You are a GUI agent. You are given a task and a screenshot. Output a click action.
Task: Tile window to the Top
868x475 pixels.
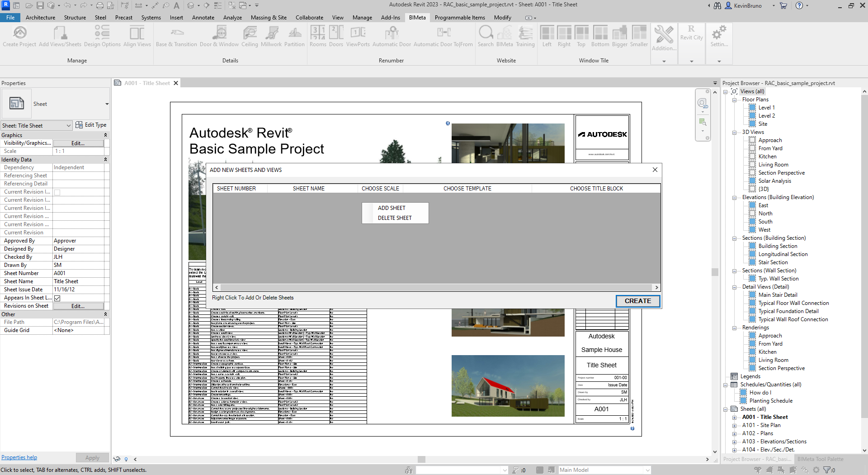pos(581,36)
